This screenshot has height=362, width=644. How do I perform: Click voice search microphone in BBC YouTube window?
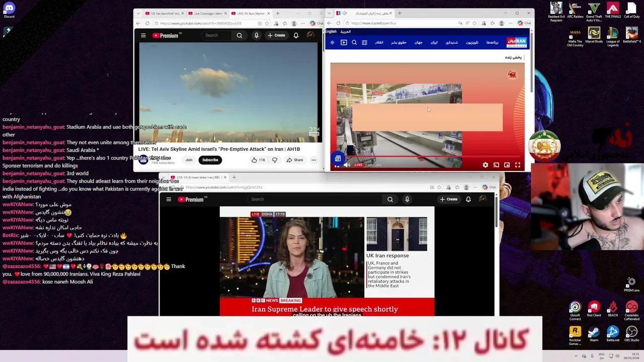[x=407, y=200]
